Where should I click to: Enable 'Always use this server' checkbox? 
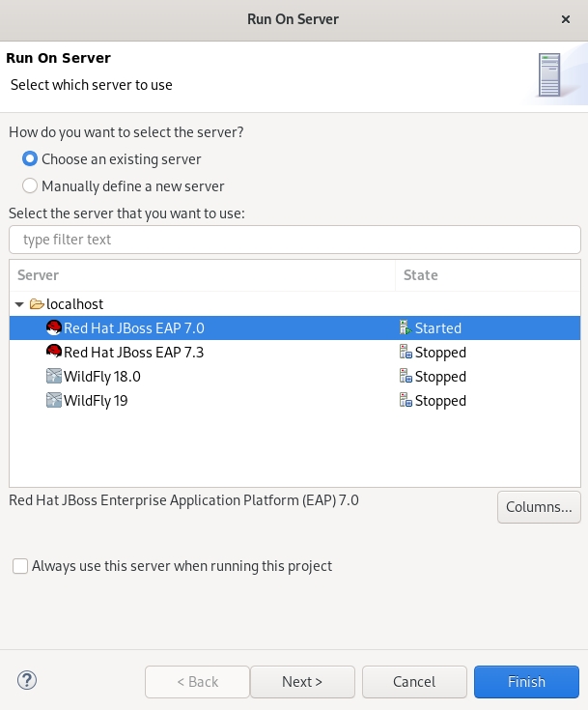point(20,567)
